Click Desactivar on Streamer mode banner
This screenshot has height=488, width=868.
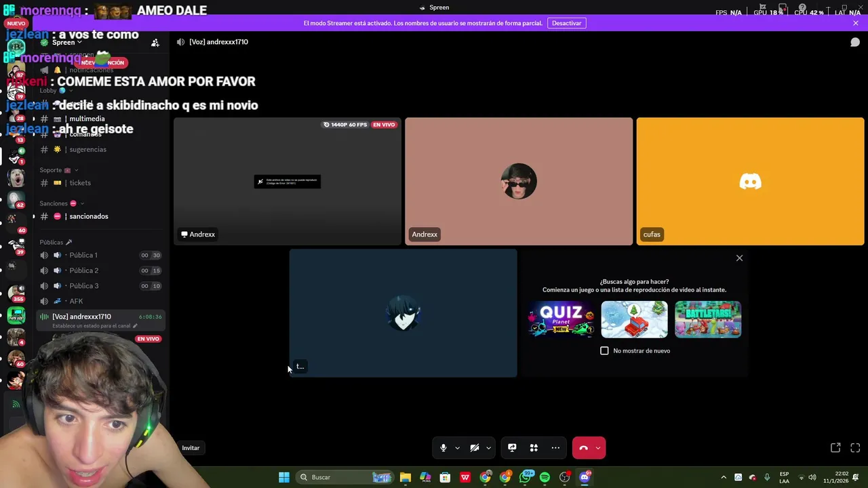pos(566,23)
